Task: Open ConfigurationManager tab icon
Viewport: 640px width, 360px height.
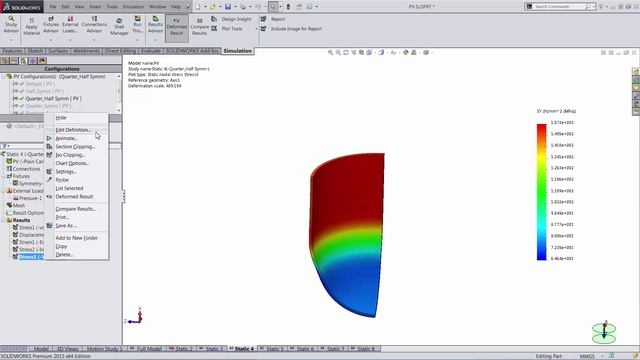Action: (23, 61)
